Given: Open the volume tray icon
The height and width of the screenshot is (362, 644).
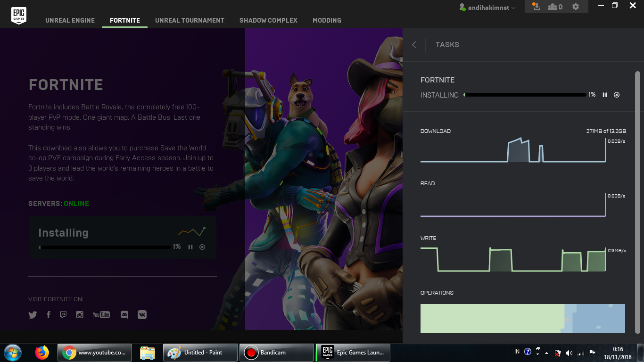Looking at the screenshot, I should pyautogui.click(x=569, y=353).
